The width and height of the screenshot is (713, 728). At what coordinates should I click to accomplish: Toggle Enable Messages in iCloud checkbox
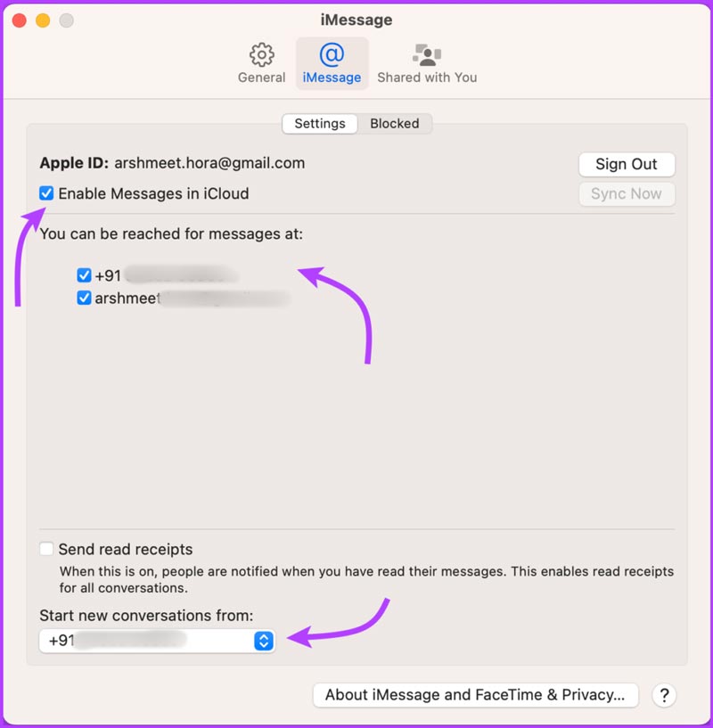coord(46,193)
